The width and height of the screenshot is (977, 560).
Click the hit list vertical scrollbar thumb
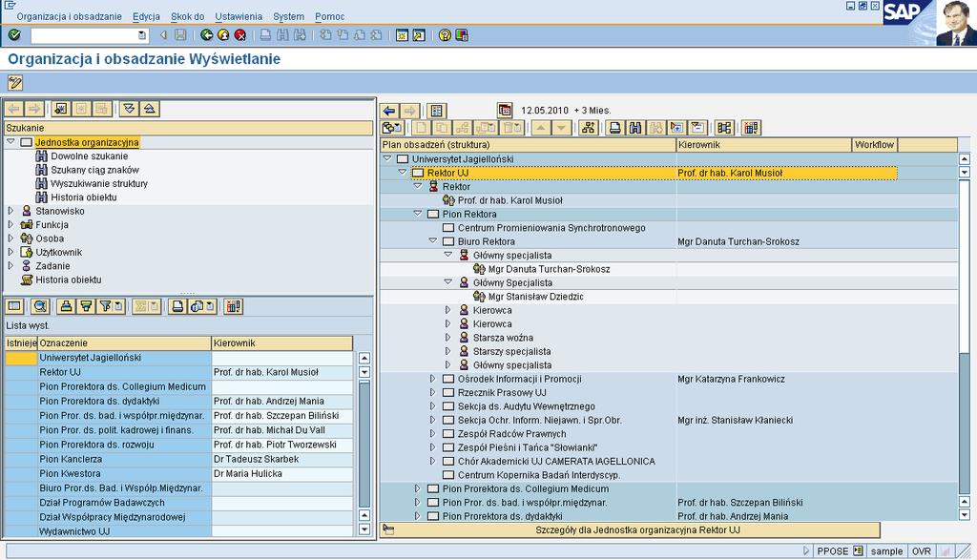coord(364,445)
